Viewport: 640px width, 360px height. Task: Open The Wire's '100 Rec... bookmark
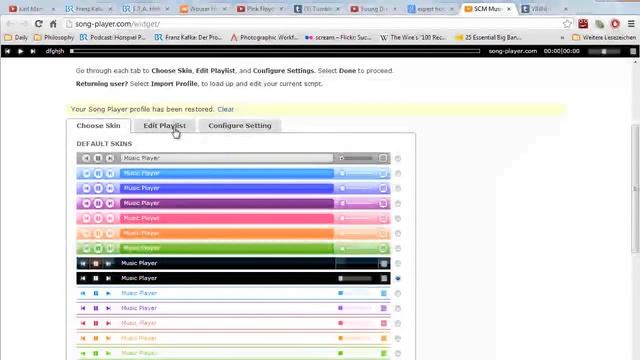[x=413, y=38]
